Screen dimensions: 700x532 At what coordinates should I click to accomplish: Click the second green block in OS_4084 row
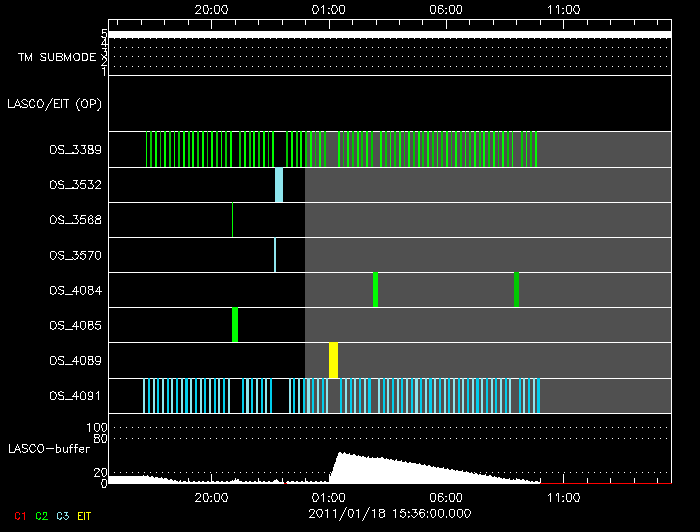coord(517,290)
